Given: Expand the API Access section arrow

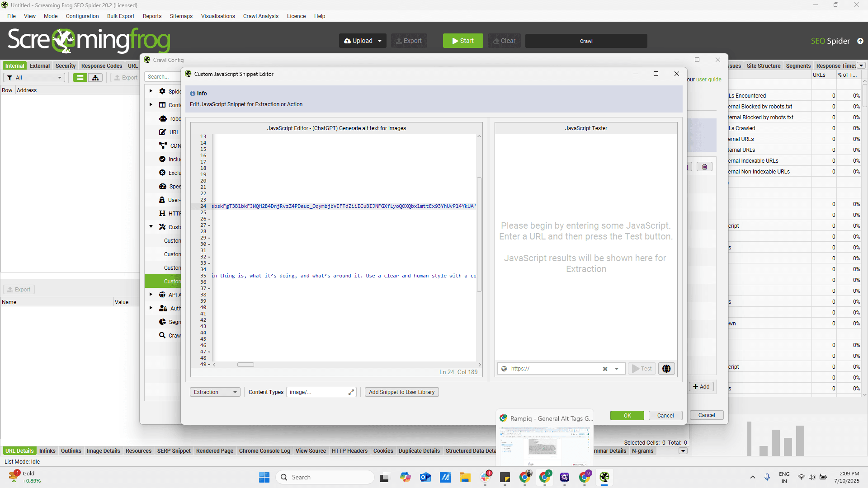Looking at the screenshot, I should point(151,295).
